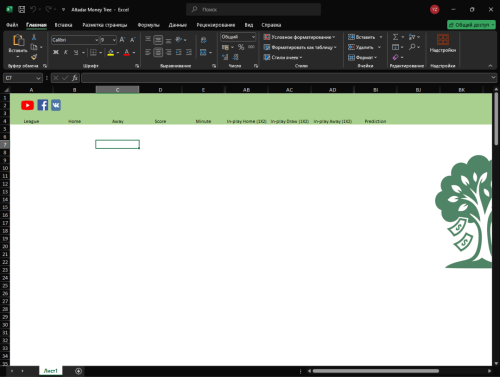The height and width of the screenshot is (377, 500).
Task: Open the Add-ins (Надстройки) icon
Action: coord(443,43)
